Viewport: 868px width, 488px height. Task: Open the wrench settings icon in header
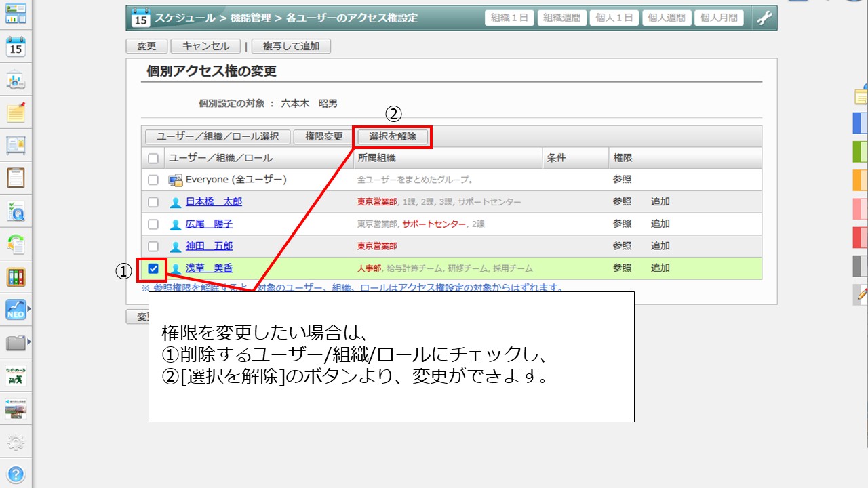pyautogui.click(x=764, y=18)
